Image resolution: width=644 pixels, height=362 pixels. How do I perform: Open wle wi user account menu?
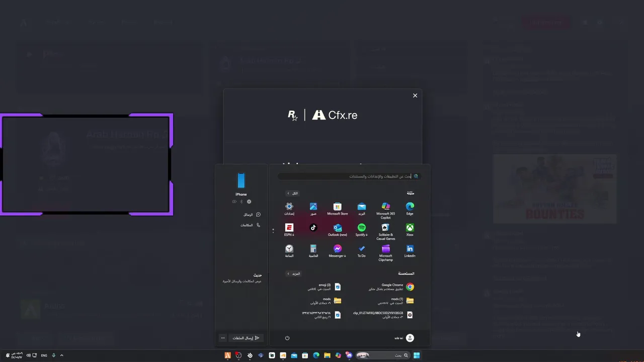point(404,338)
